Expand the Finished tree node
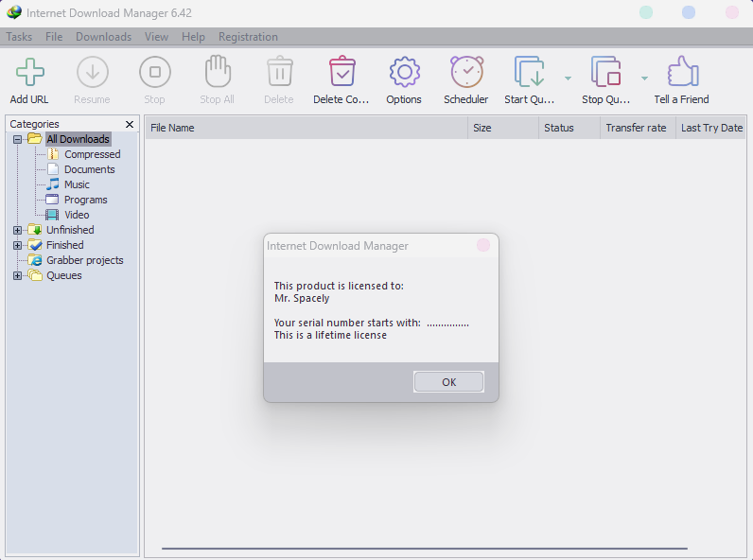The width and height of the screenshot is (753, 560). coord(17,245)
